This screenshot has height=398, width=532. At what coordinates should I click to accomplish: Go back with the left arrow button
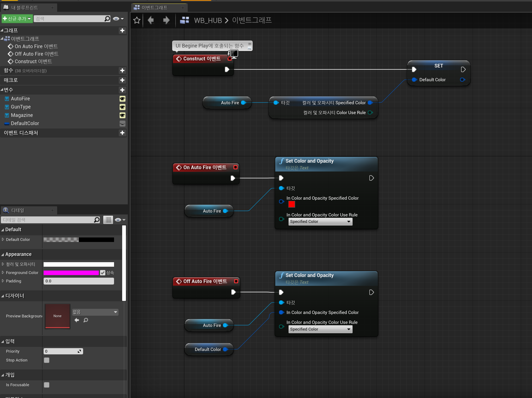[x=151, y=20]
